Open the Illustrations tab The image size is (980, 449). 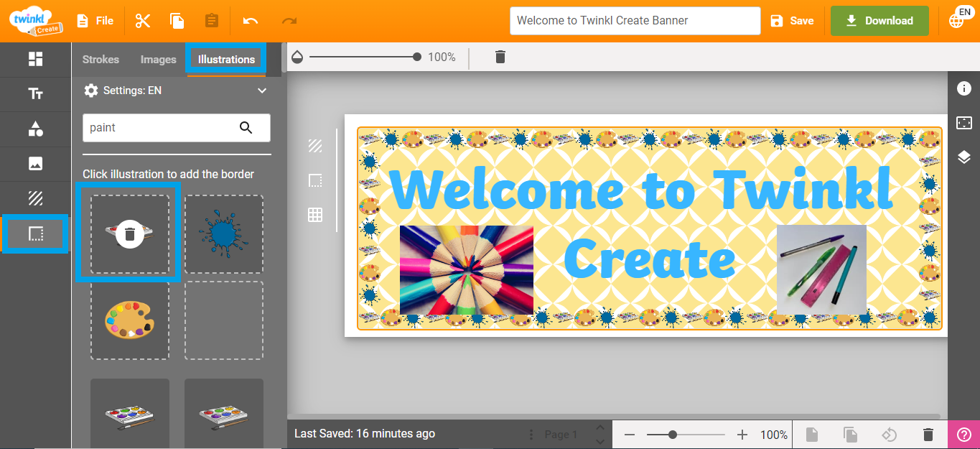coord(225,59)
